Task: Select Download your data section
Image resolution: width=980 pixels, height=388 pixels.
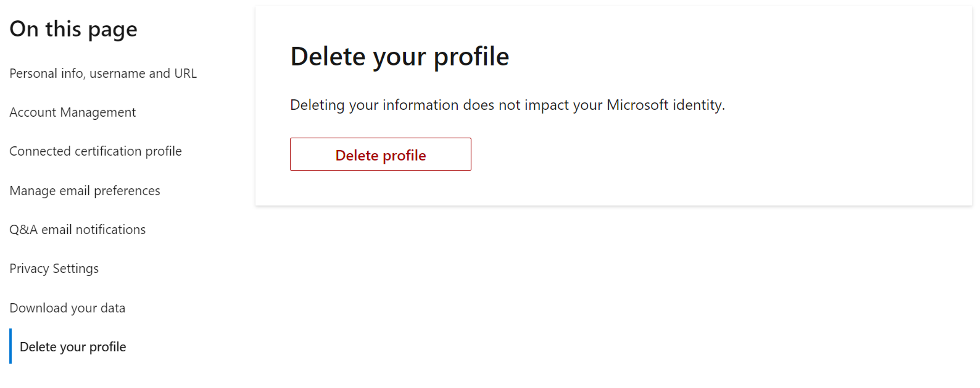Action: pyautogui.click(x=67, y=307)
